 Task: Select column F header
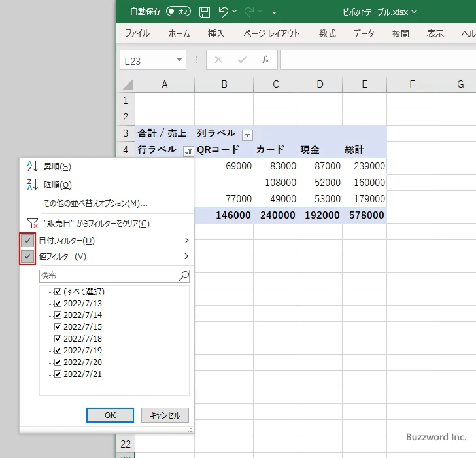(x=412, y=84)
